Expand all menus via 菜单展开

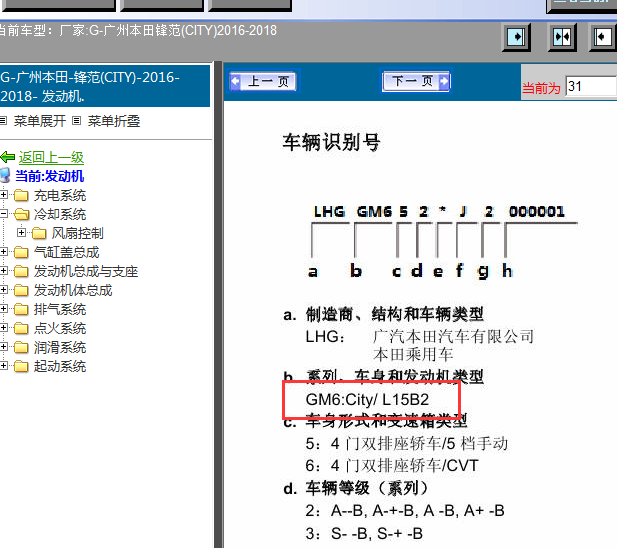coord(39,121)
